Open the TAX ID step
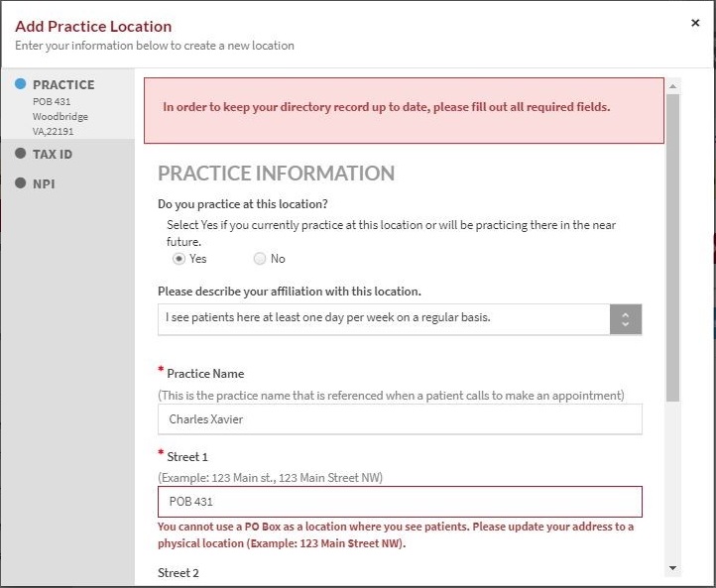716x588 pixels. pyautogui.click(x=53, y=155)
